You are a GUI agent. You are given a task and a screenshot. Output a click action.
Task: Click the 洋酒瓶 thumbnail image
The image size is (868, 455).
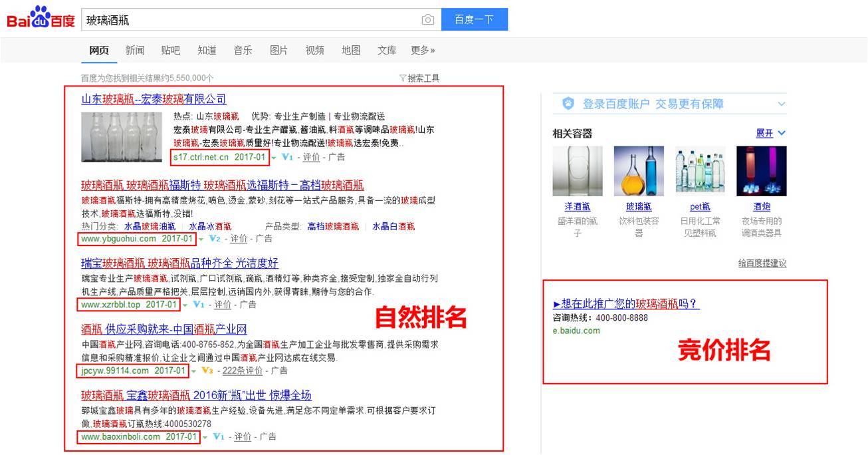(x=578, y=171)
